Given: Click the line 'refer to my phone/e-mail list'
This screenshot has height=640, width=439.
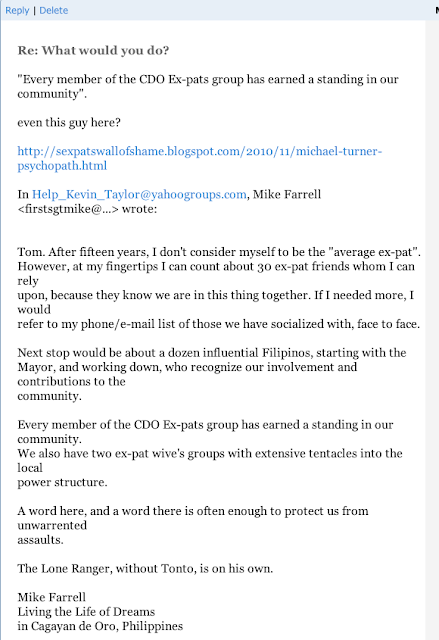Looking at the screenshot, I should tap(219, 324).
